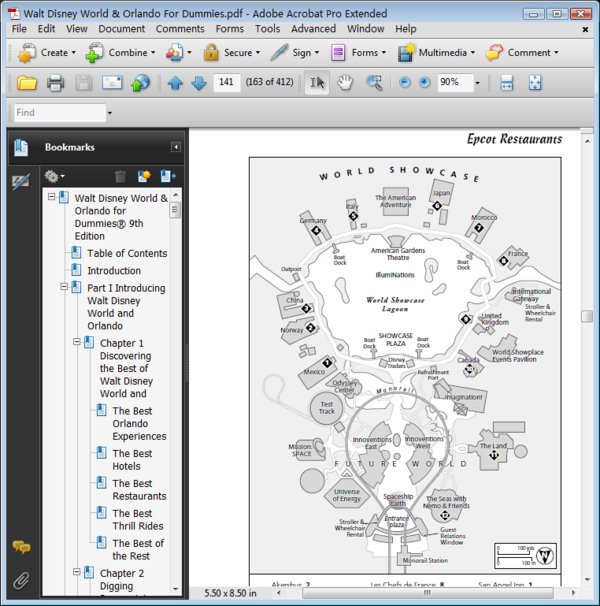The width and height of the screenshot is (600, 606).
Task: Toggle the Bookmarks panel icon
Action: coord(21,148)
